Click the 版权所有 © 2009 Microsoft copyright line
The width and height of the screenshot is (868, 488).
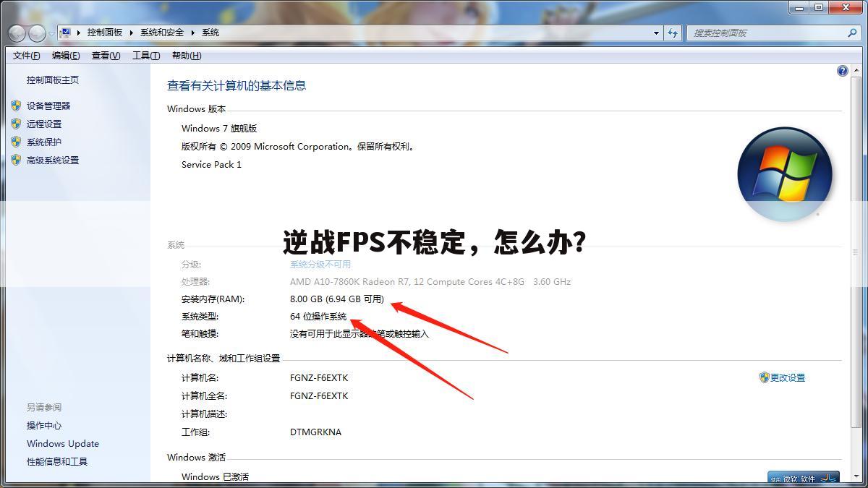298,146
